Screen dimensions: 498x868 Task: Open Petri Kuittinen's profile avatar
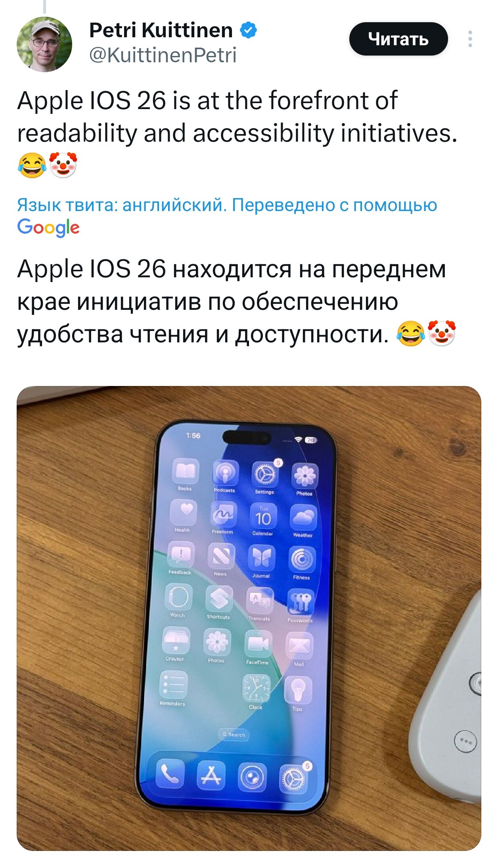click(x=44, y=44)
